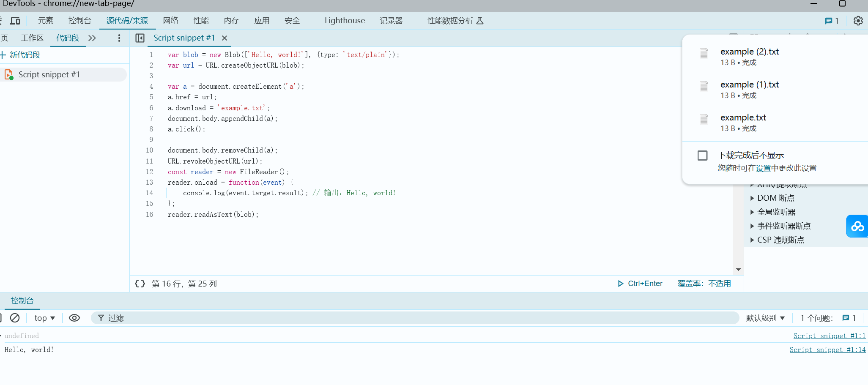Clear console with the ban icon
Viewport: 868px width, 385px height.
[x=15, y=318]
